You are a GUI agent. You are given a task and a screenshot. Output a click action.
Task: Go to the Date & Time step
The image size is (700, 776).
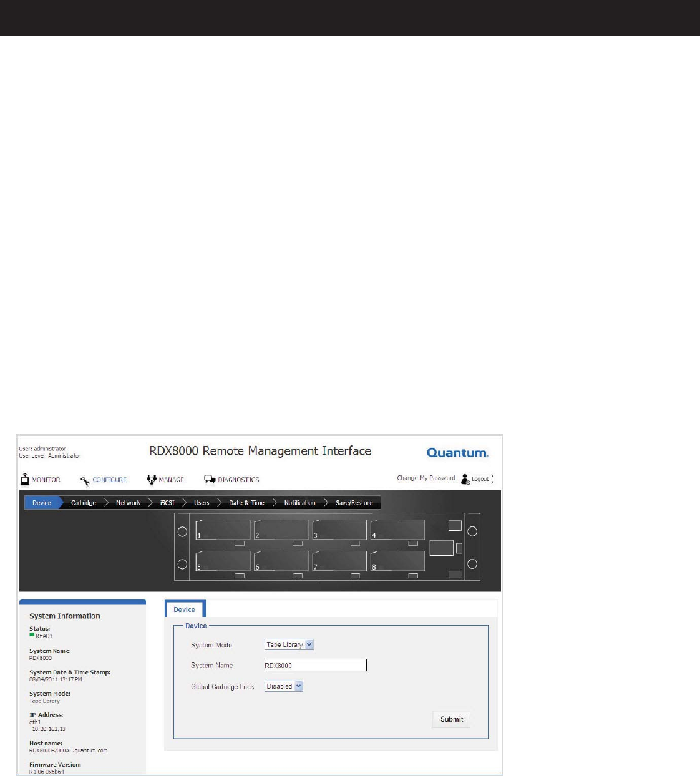click(x=246, y=503)
